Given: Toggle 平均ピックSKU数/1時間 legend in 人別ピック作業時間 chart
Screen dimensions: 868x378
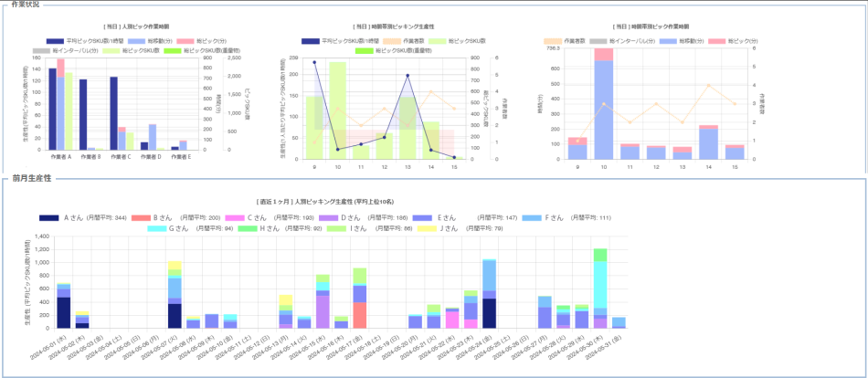Looking at the screenshot, I should (x=79, y=42).
